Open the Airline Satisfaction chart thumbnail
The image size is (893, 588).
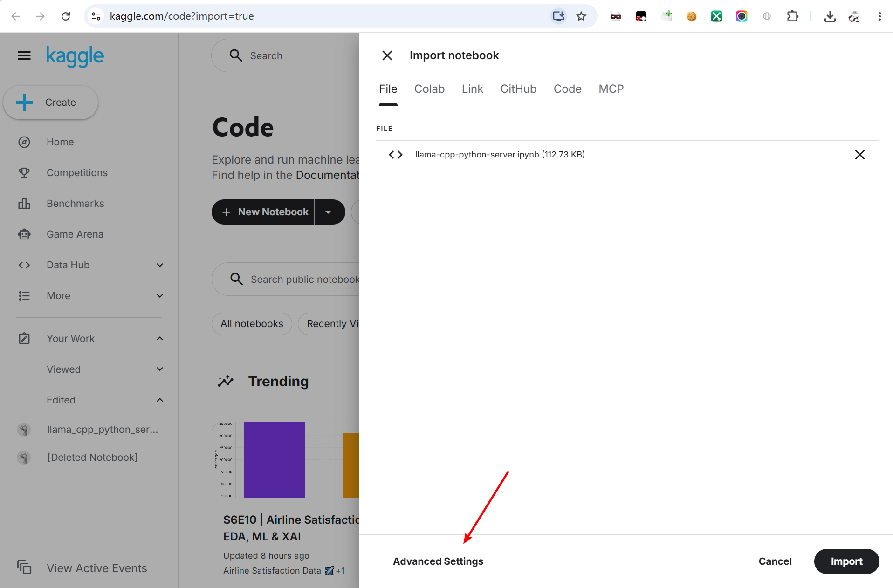click(286, 460)
